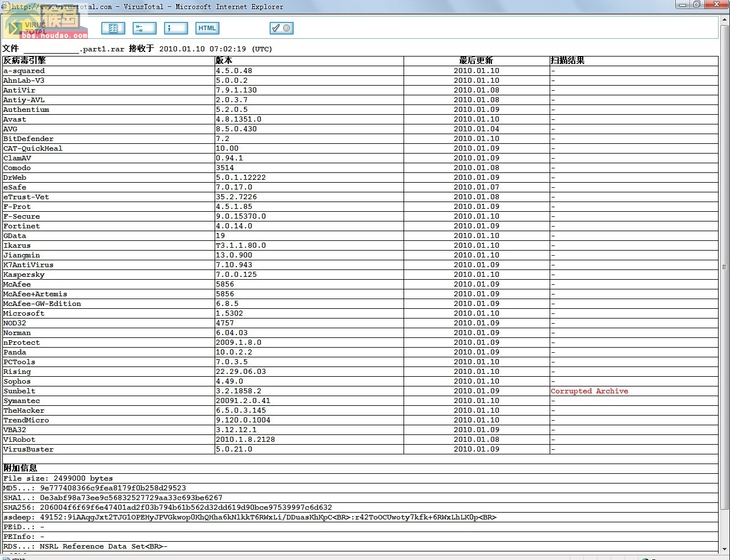Select the GData engine name
The height and width of the screenshot is (560, 730).
pos(15,236)
